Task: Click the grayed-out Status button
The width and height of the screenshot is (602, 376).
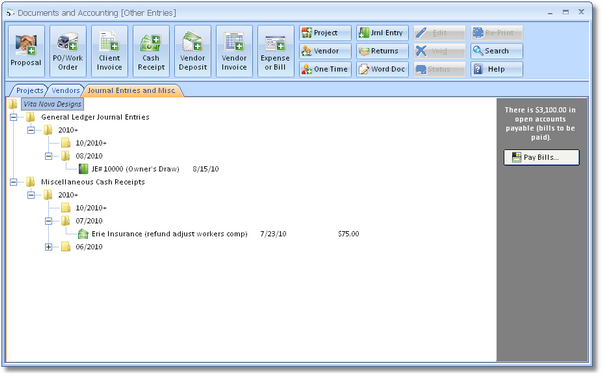Action: pyautogui.click(x=439, y=69)
